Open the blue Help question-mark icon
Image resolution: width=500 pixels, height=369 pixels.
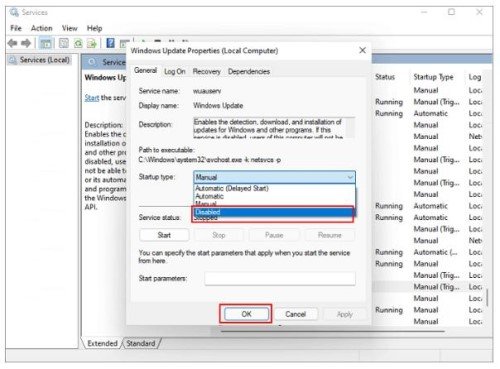click(110, 43)
